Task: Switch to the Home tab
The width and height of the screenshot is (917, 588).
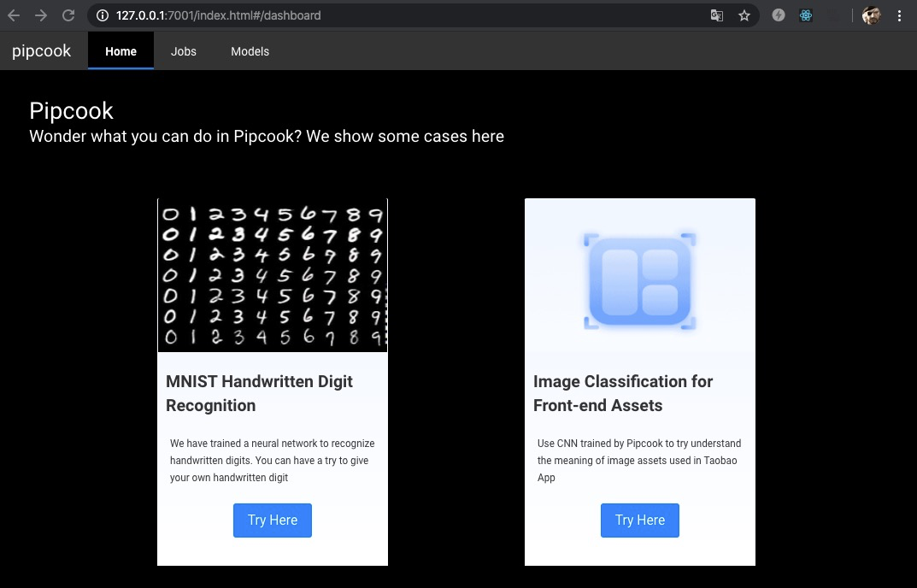Action: (x=121, y=51)
